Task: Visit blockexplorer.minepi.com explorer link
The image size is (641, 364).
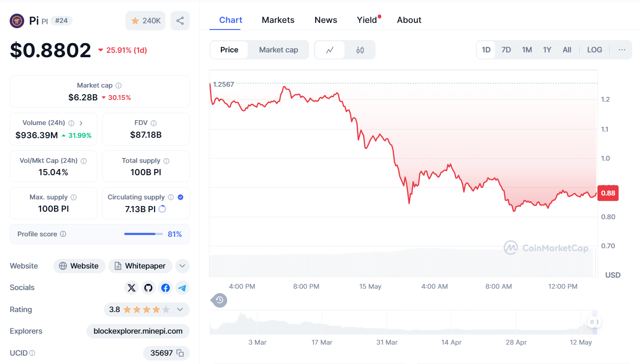Action: [x=138, y=331]
